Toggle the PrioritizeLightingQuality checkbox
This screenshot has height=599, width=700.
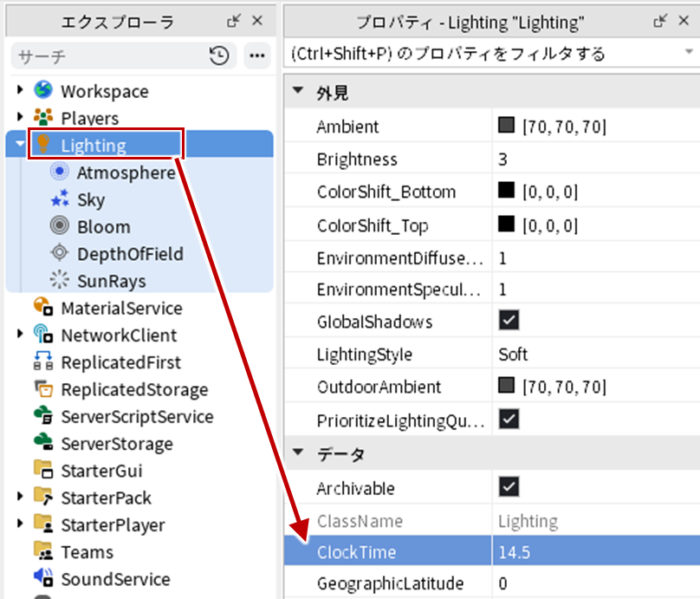509,420
